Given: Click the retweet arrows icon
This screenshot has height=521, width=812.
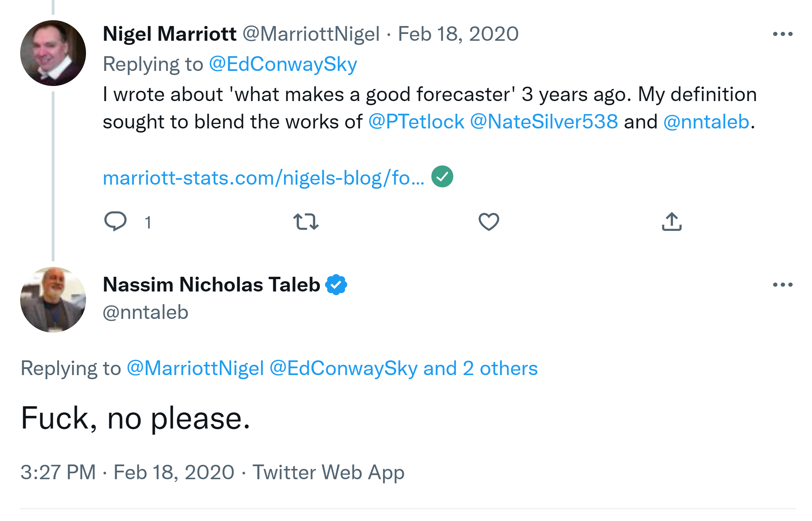Looking at the screenshot, I should coord(306,221).
